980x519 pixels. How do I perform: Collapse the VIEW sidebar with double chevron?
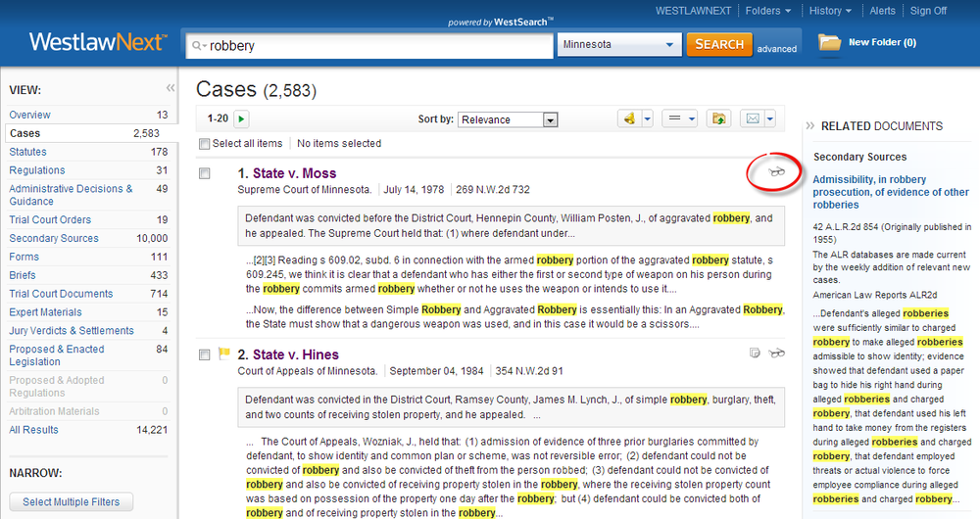click(170, 88)
